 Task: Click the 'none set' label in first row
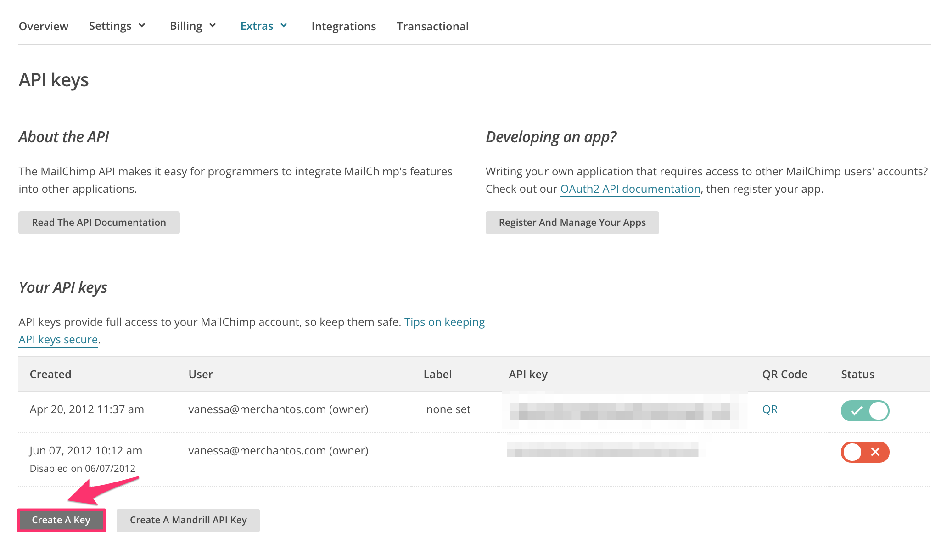click(448, 409)
